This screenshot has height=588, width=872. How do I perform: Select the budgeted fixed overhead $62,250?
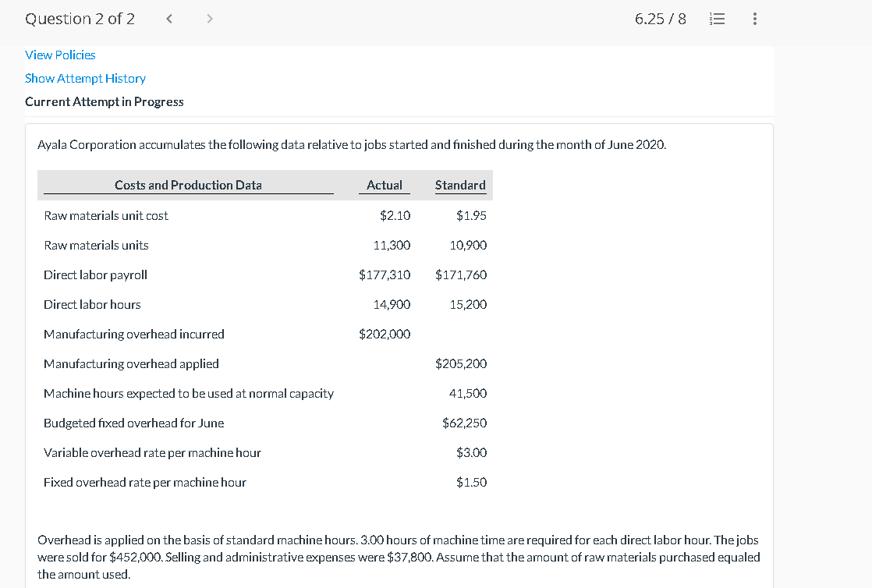pos(464,423)
